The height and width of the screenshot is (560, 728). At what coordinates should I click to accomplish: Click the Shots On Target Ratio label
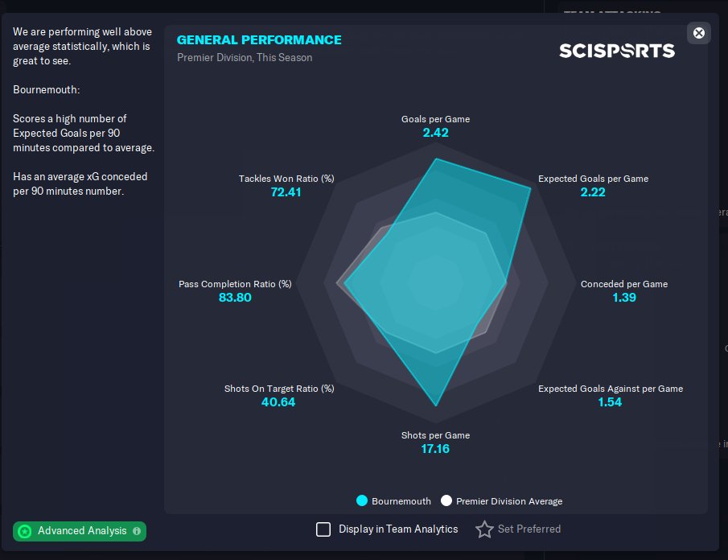[x=279, y=389]
